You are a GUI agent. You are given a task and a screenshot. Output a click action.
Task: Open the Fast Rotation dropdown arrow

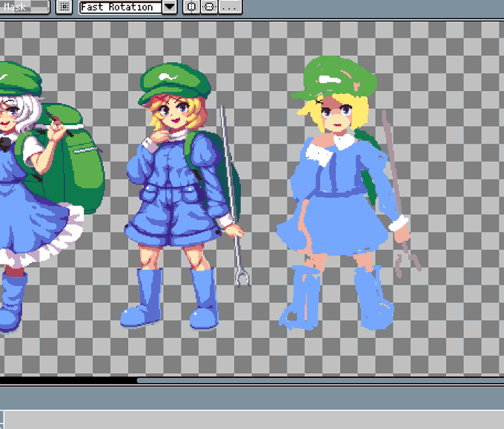coord(170,7)
